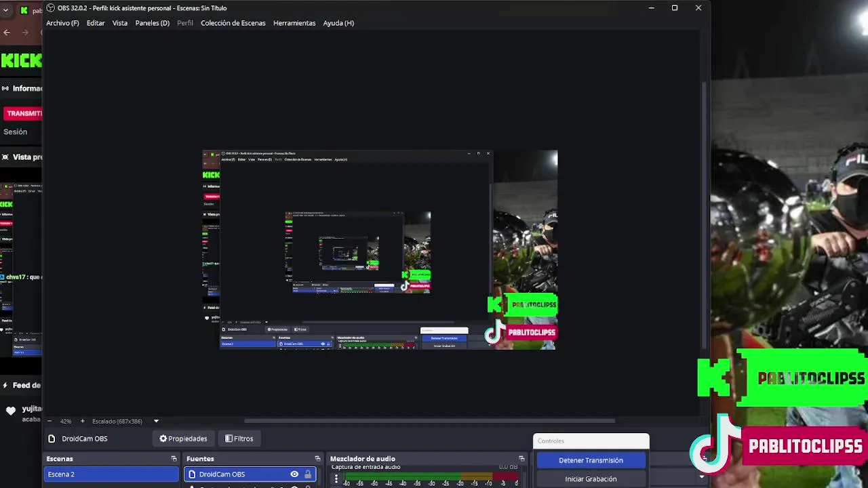Screen dimensions: 868x488
Task: Select the Sesión tab on Kick page
Action: point(15,131)
